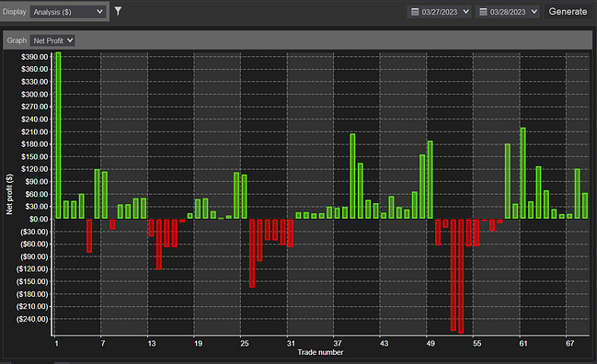Click the Trade number axis title
597x364 pixels.
[x=320, y=352]
